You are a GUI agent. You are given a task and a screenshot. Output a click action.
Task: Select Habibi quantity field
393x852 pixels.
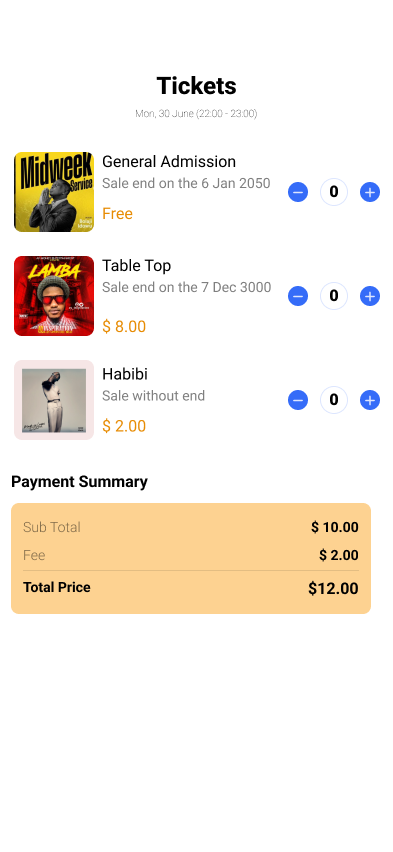tap(334, 400)
